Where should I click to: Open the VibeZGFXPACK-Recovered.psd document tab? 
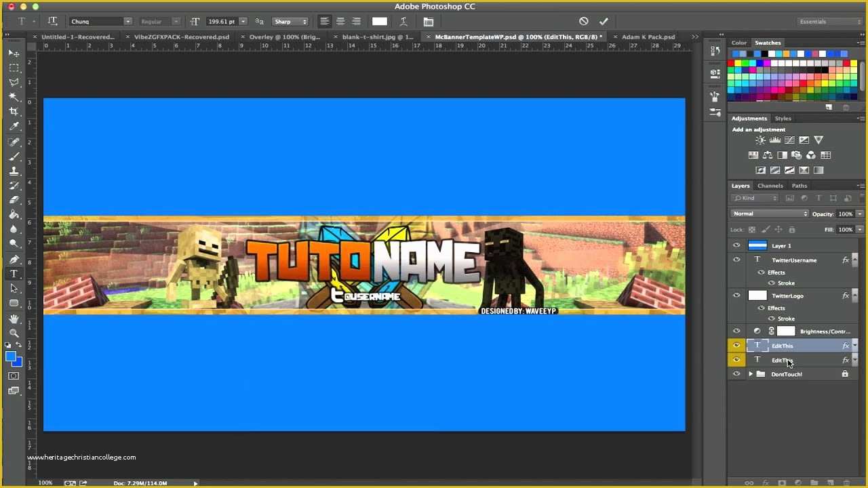tap(181, 37)
